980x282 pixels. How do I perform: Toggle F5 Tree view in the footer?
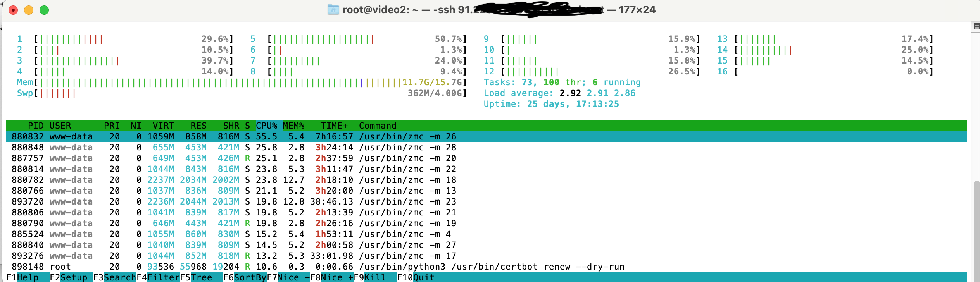(201, 277)
